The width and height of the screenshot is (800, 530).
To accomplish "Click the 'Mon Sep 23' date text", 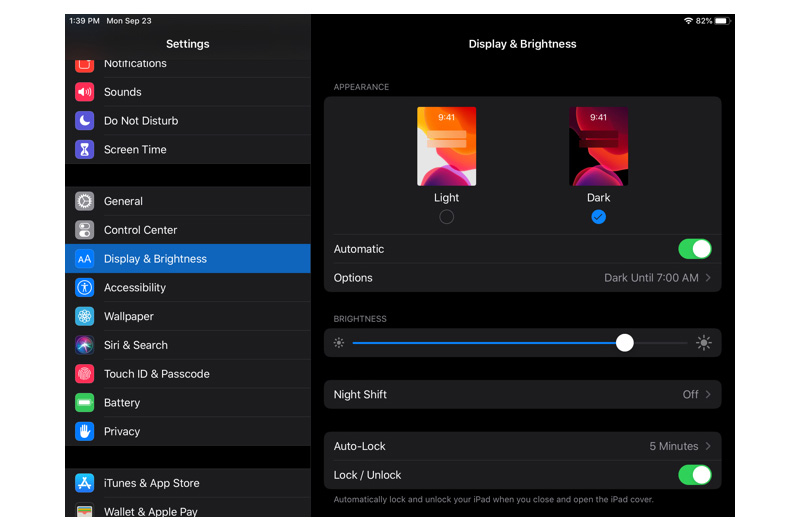I will pyautogui.click(x=129, y=21).
